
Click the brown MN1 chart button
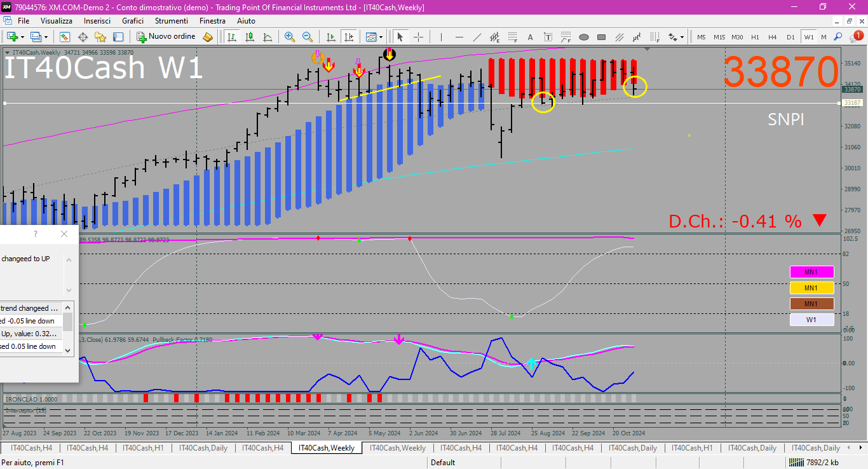(811, 304)
